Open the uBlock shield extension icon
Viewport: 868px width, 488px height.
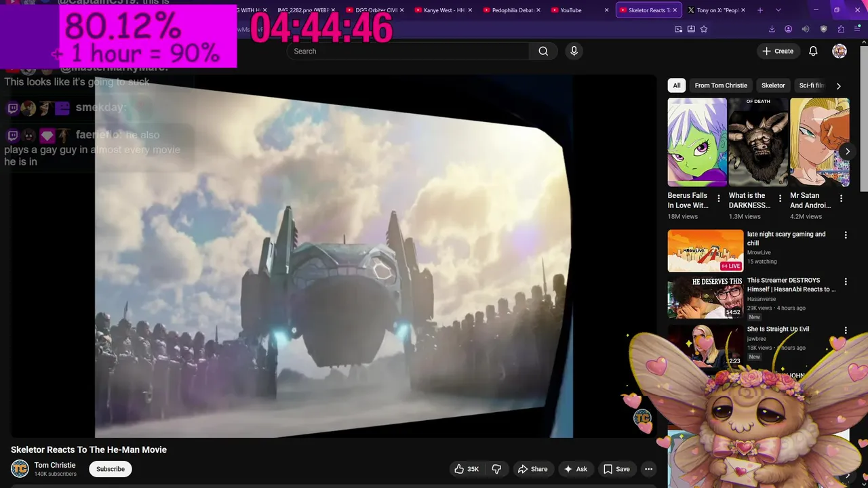click(x=824, y=29)
